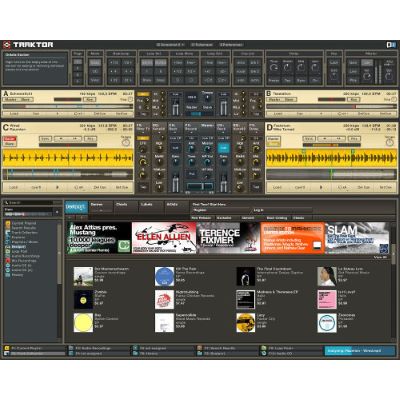Select the History icon in browser tree
This screenshot has height=400, width=400.
[x=7, y=275]
